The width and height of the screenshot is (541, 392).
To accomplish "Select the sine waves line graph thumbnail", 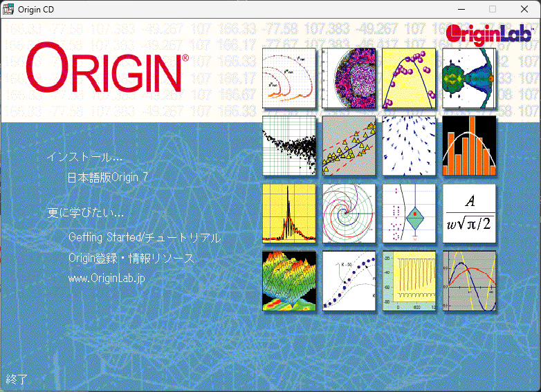I will (x=469, y=281).
